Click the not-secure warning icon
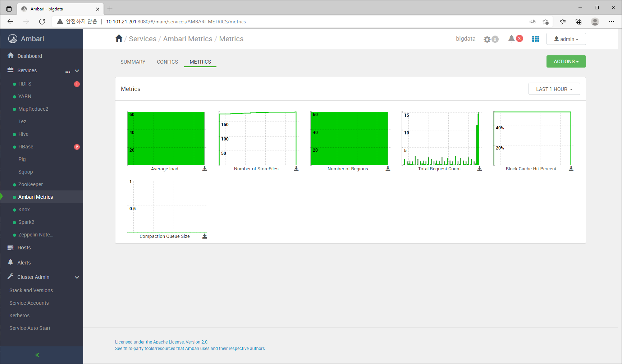 [60, 22]
